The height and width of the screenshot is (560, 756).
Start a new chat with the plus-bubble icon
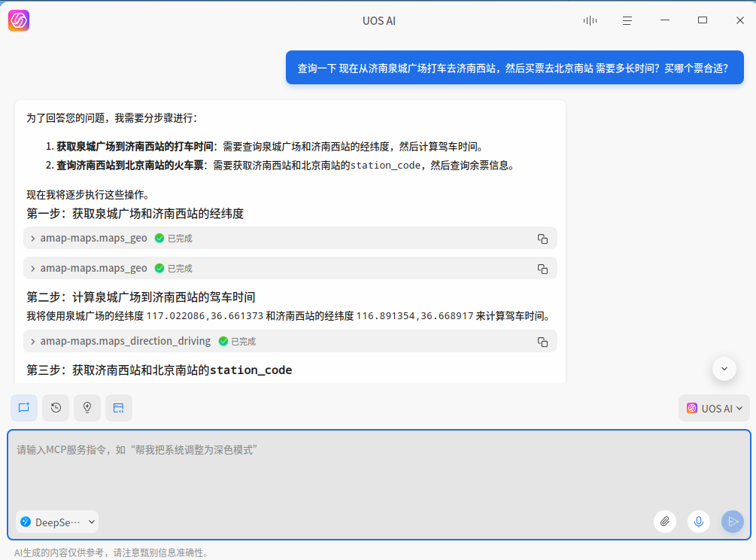(24, 408)
